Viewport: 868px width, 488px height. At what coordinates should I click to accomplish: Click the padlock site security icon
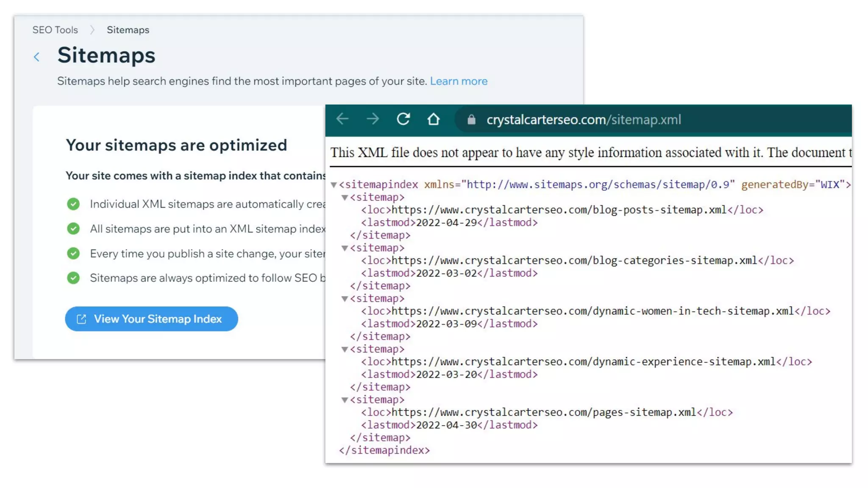(471, 120)
